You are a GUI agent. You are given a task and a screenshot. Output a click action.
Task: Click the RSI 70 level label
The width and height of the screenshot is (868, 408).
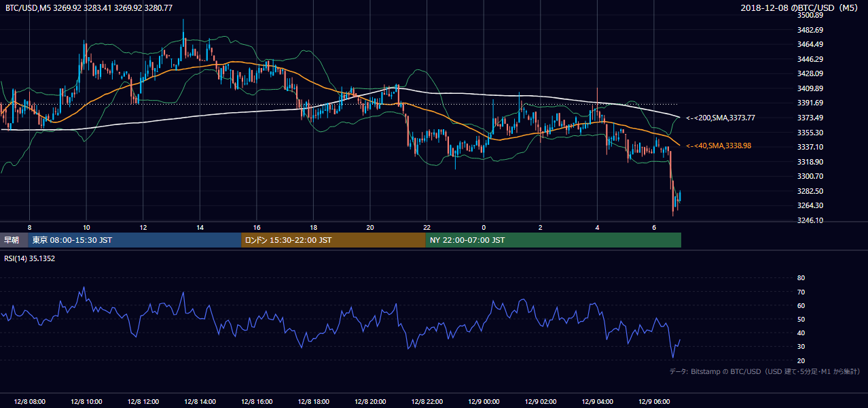pyautogui.click(x=801, y=292)
